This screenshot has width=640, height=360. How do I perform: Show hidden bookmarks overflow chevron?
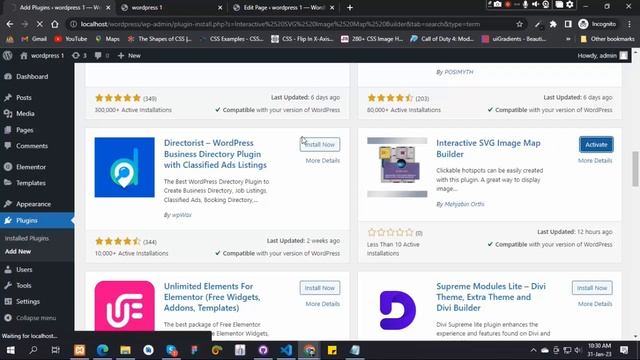click(568, 39)
